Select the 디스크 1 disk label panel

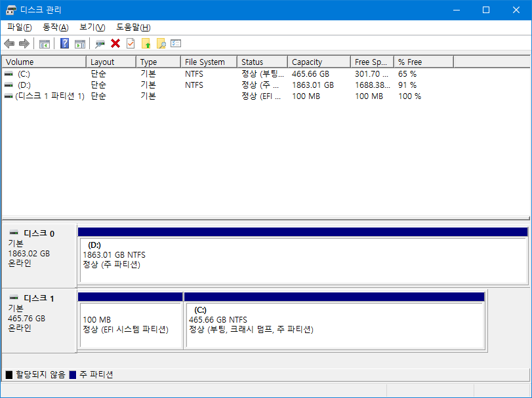click(x=39, y=321)
